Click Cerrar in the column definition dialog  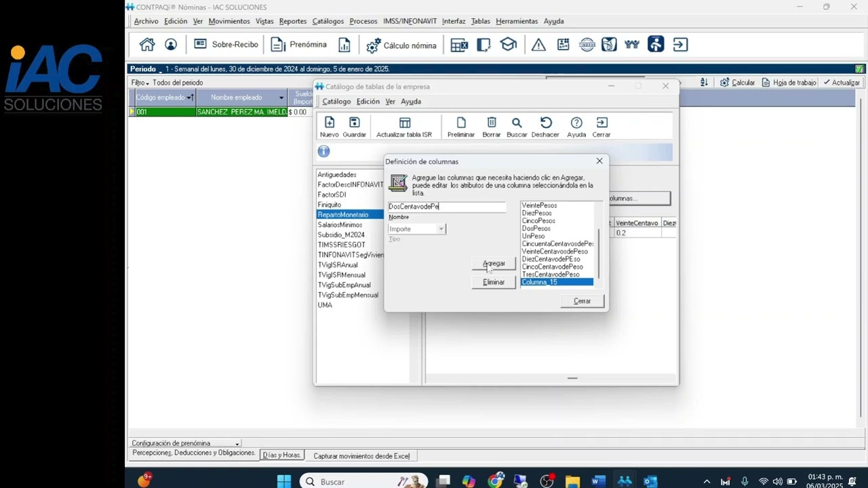pyautogui.click(x=583, y=301)
